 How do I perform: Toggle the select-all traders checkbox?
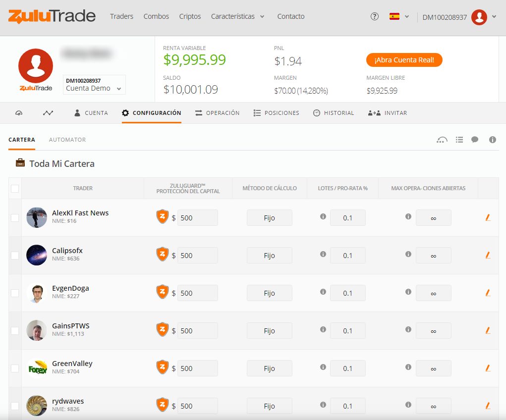[x=15, y=188]
